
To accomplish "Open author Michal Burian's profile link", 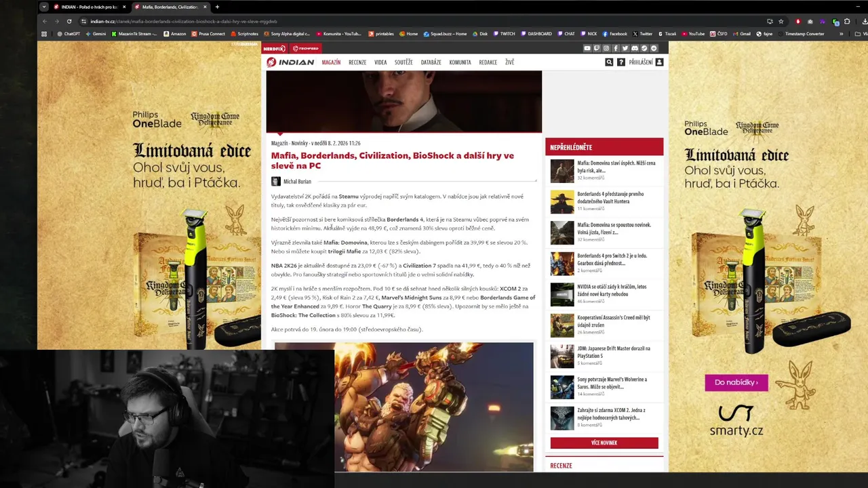I will [x=297, y=182].
